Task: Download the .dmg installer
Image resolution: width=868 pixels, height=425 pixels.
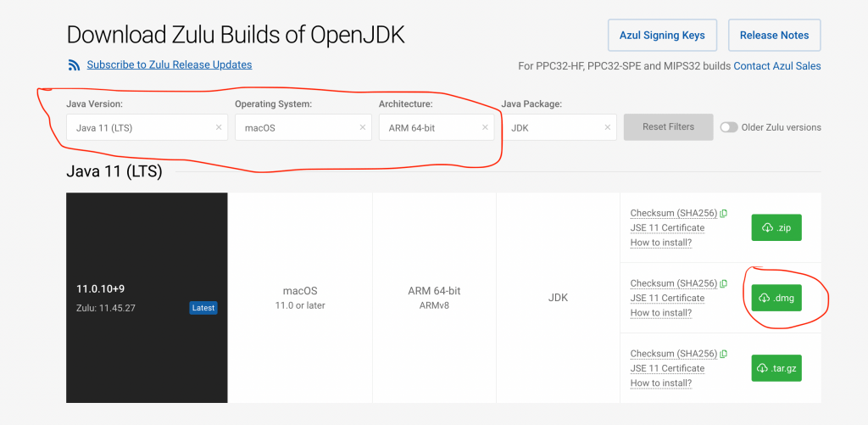Action: [776, 298]
